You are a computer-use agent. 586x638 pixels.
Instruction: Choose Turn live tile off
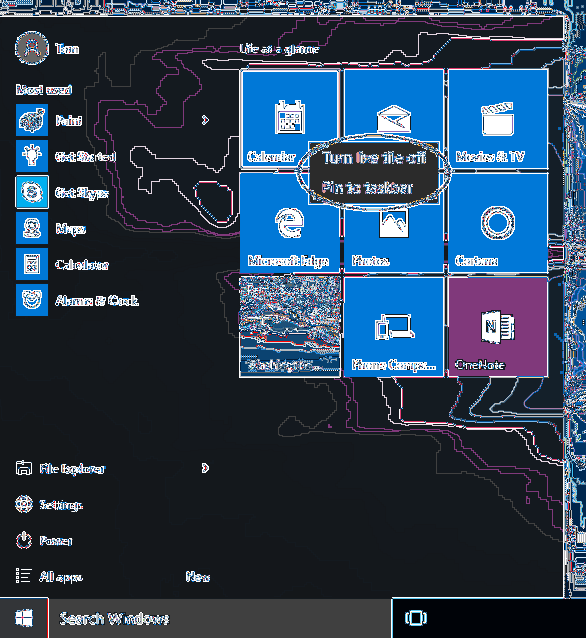374,157
